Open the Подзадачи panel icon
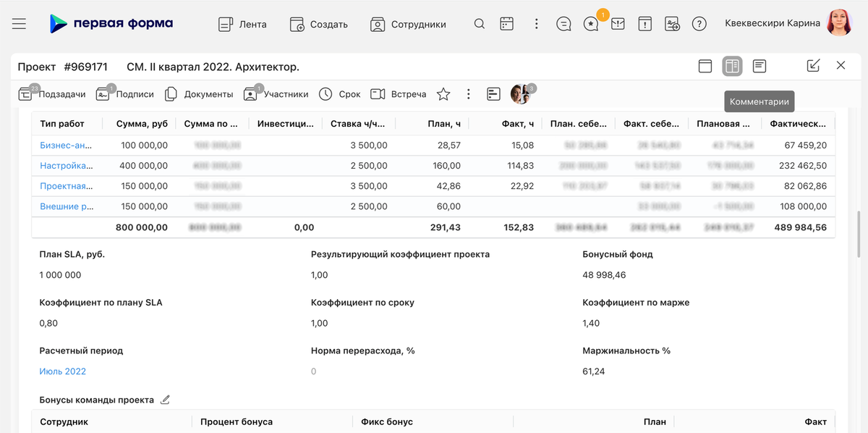868x433 pixels. [x=25, y=93]
